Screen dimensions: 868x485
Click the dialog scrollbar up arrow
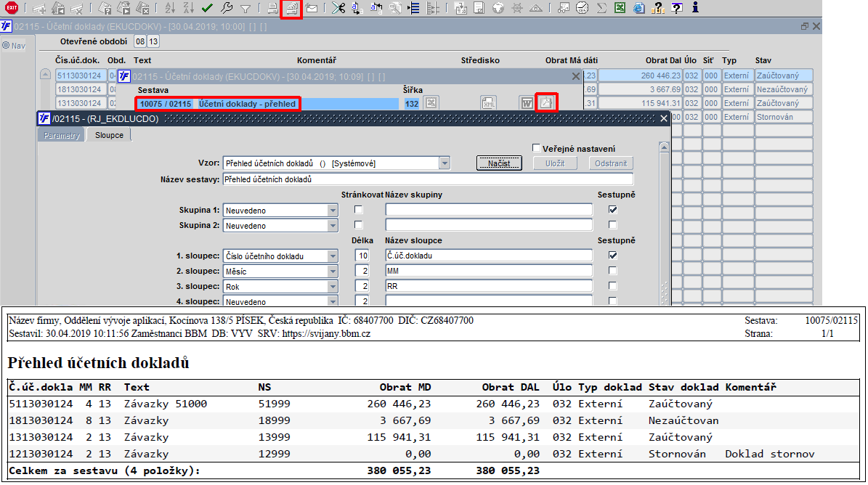pyautogui.click(x=665, y=147)
